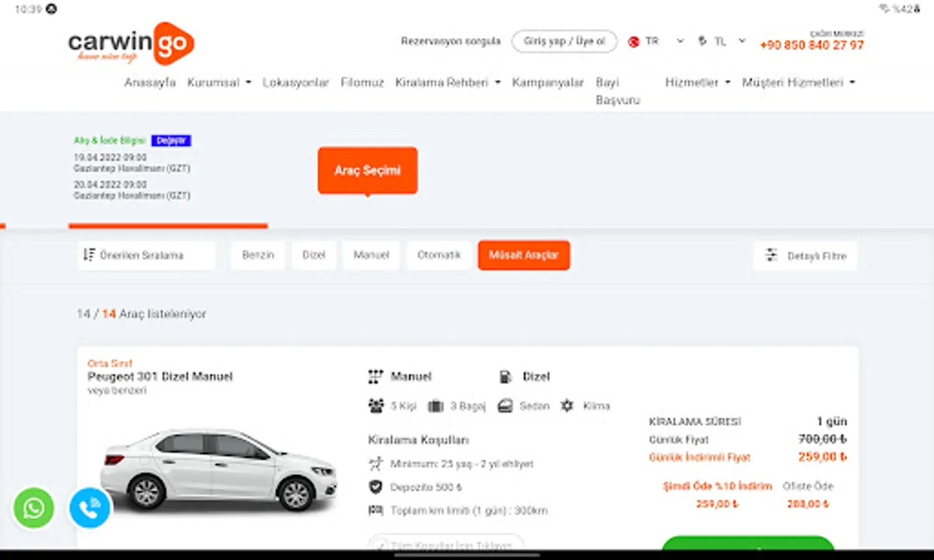Click Peugeot 301 Dizel Manuel title
The image size is (934, 560).
coord(160,376)
